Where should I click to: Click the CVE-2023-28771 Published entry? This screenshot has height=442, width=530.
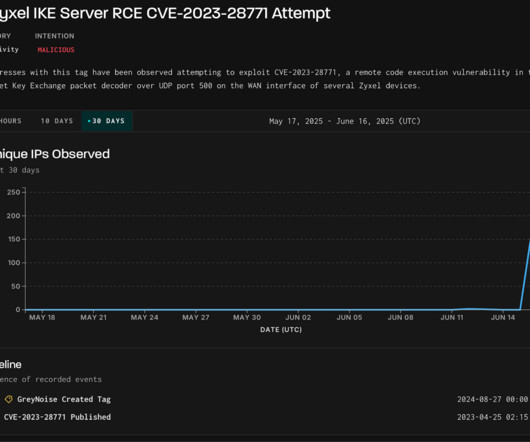coord(57,417)
